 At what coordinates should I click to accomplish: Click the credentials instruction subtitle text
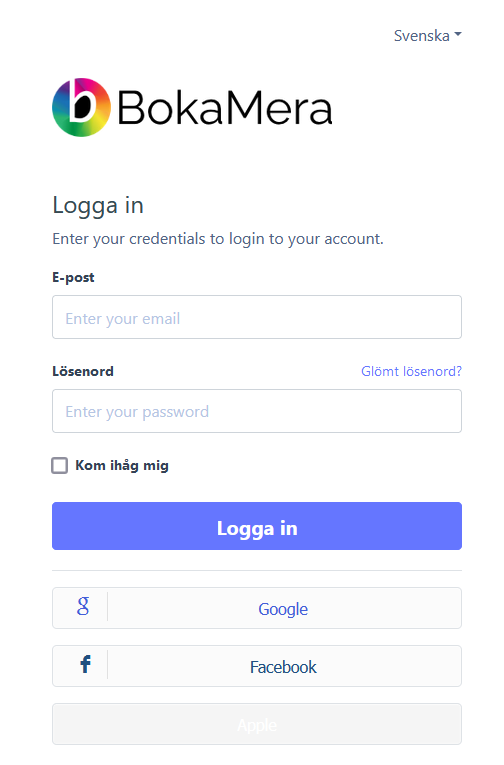(x=218, y=239)
